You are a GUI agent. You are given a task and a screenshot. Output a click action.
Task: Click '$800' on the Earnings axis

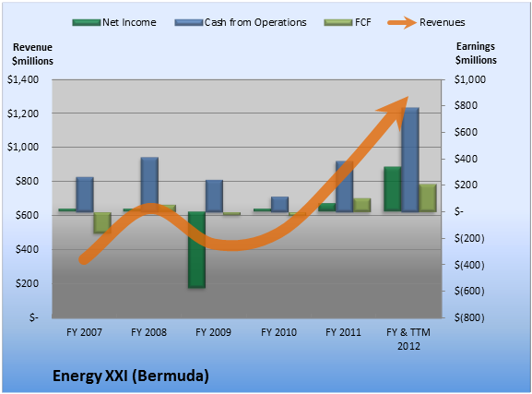(x=466, y=105)
